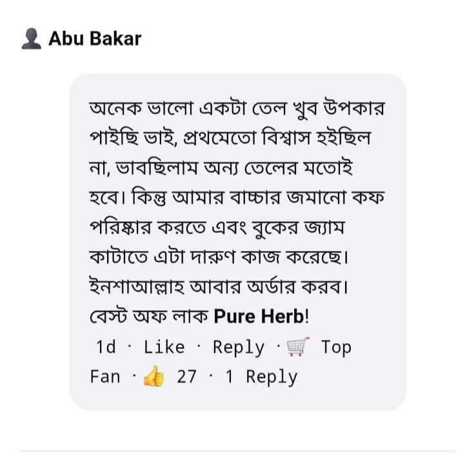Expand the "1 Reply" thread
The width and height of the screenshot is (476, 476).
coord(261,377)
